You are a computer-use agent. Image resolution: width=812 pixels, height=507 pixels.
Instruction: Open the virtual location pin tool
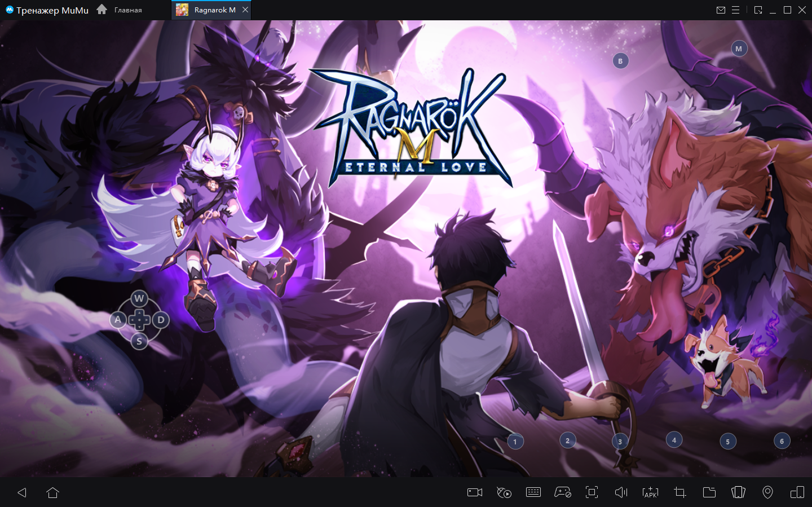pos(767,492)
